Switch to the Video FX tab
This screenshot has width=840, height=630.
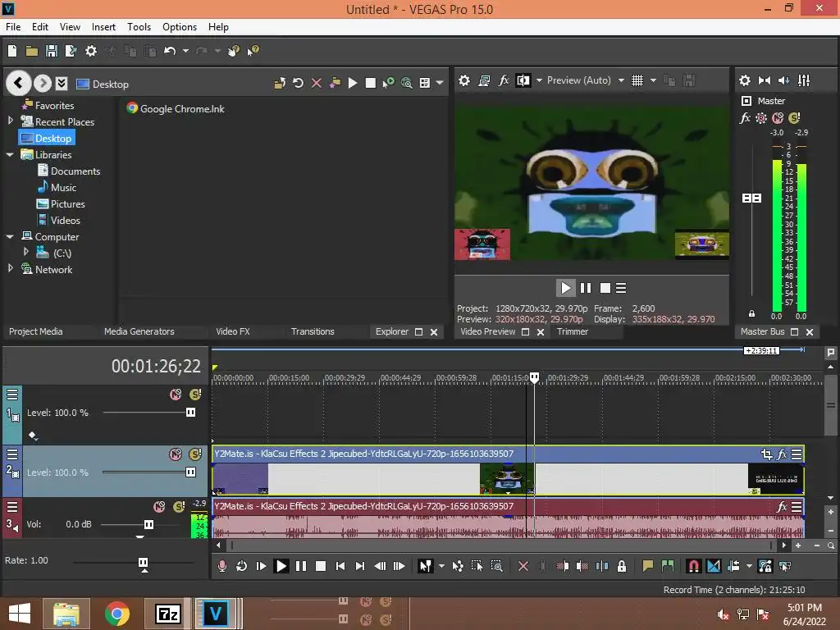tap(232, 331)
